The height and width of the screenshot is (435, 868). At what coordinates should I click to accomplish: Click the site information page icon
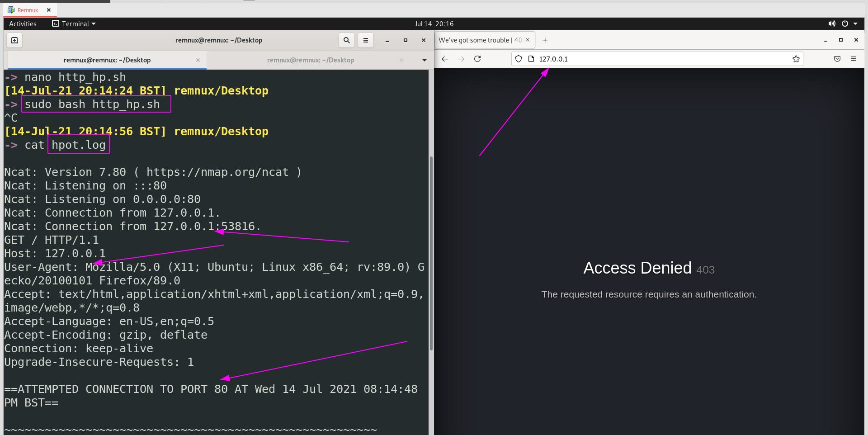point(531,59)
